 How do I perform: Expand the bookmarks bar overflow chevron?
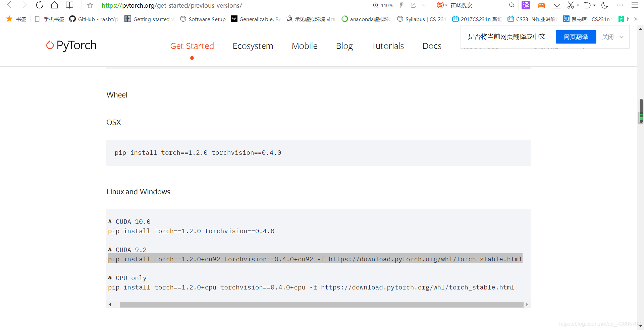tap(636, 19)
